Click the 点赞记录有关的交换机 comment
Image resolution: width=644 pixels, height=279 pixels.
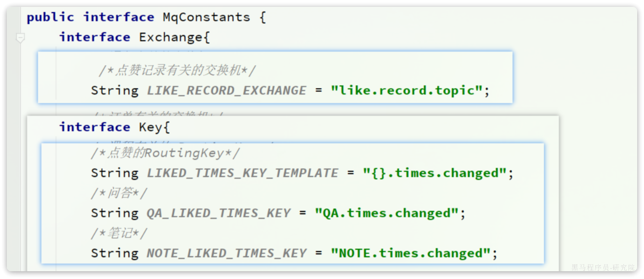(x=177, y=71)
